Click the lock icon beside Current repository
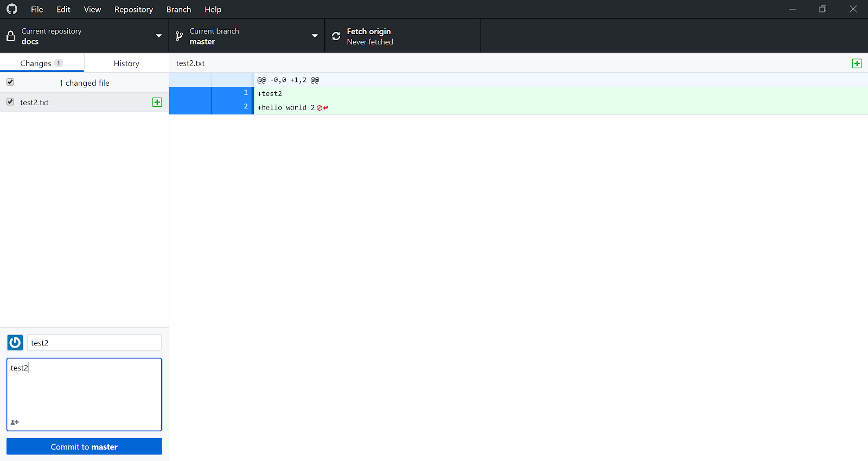868x461 pixels. pos(10,36)
